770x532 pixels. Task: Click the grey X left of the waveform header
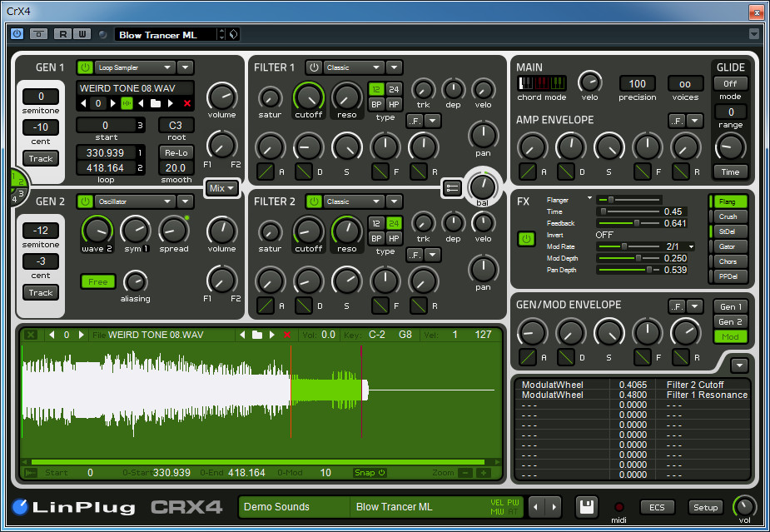pos(31,335)
